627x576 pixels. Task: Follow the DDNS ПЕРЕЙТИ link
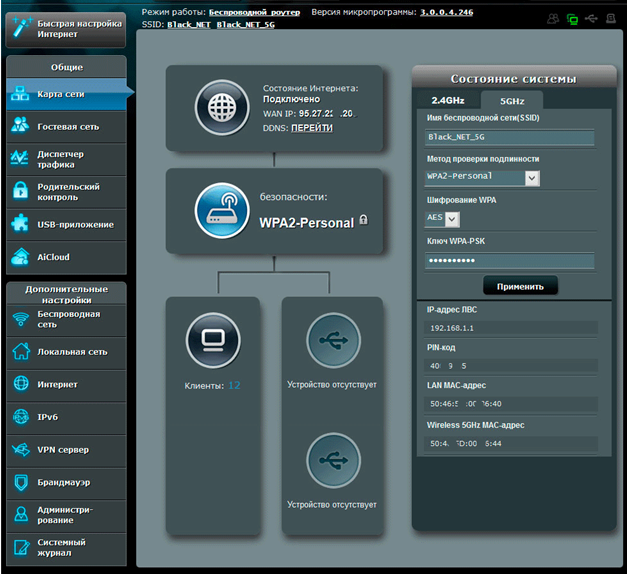point(312,128)
